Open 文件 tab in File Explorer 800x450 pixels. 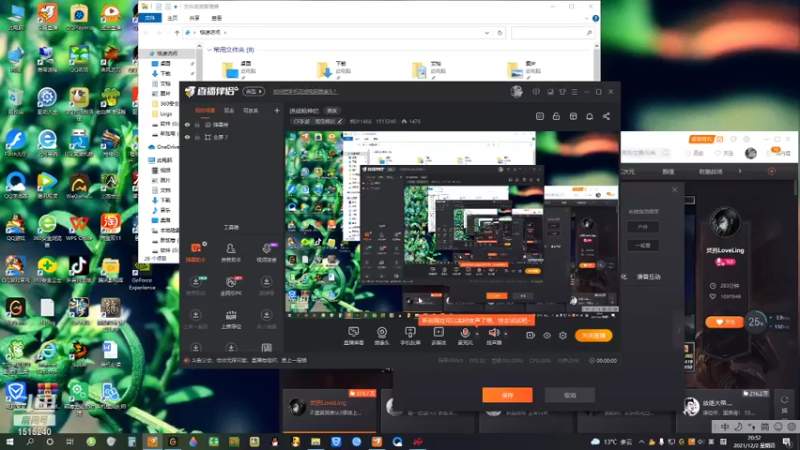tap(150, 18)
